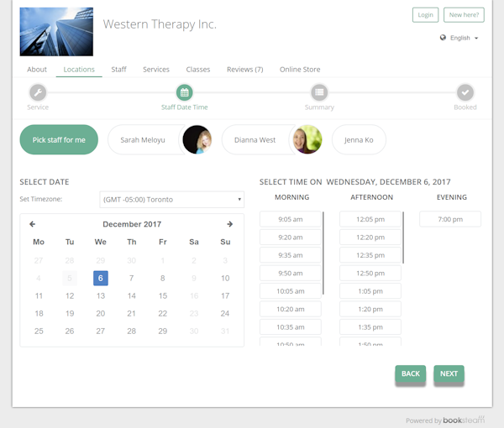Screen dimensions: 504x428
Task: Click the New here? button
Action: [464, 15]
